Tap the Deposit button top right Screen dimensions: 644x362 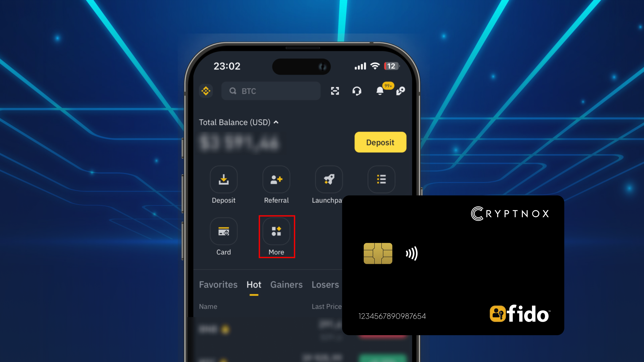click(x=380, y=142)
